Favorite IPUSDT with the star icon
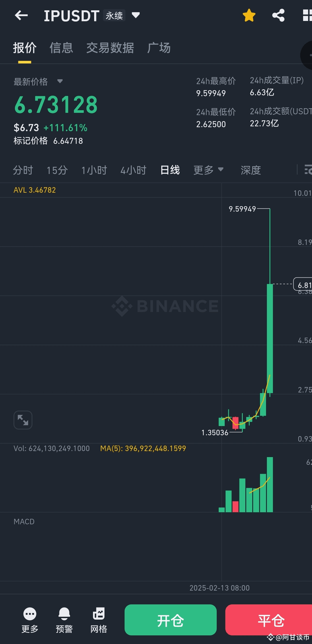The height and width of the screenshot is (644, 312). 249,15
